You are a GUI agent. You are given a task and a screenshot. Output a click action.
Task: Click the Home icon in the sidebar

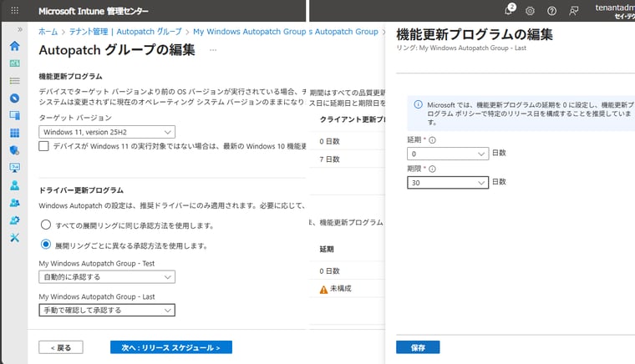click(14, 46)
